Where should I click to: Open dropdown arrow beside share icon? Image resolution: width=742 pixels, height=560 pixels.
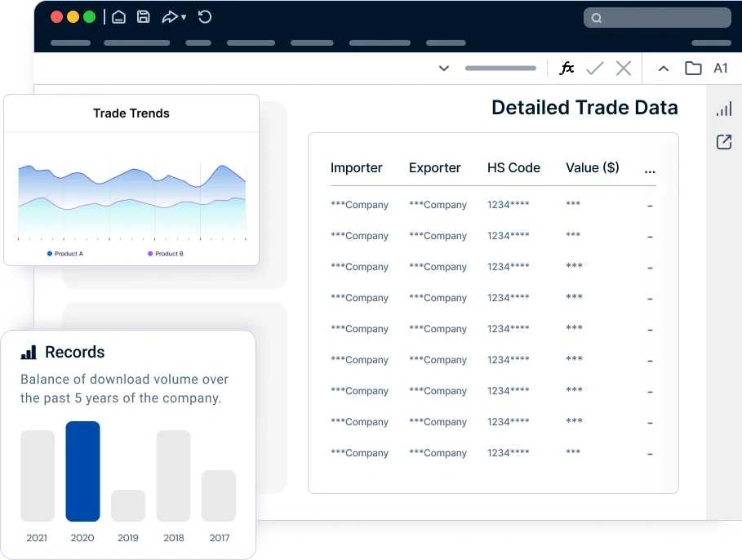tap(184, 17)
